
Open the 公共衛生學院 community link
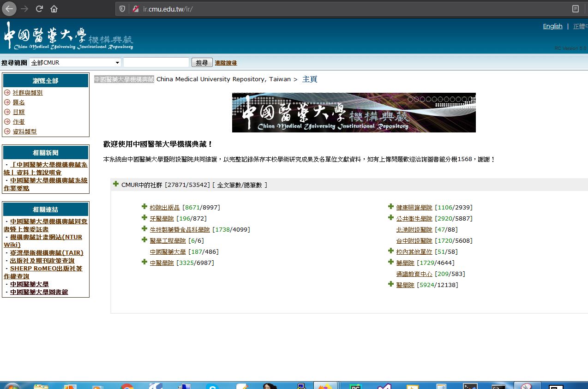pyautogui.click(x=414, y=219)
